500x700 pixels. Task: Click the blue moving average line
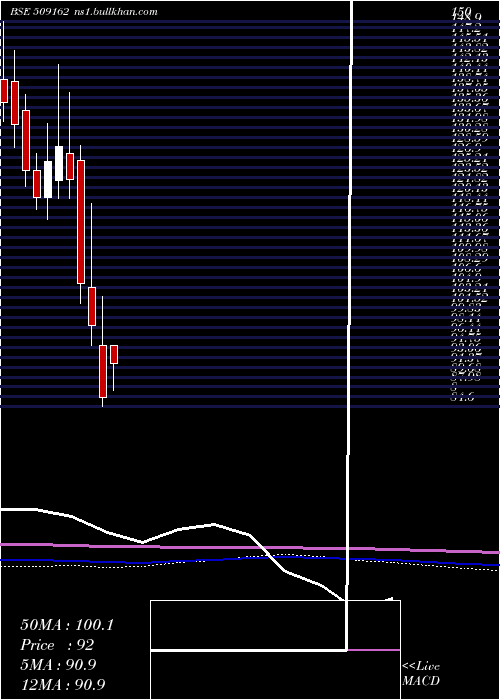(x=250, y=560)
